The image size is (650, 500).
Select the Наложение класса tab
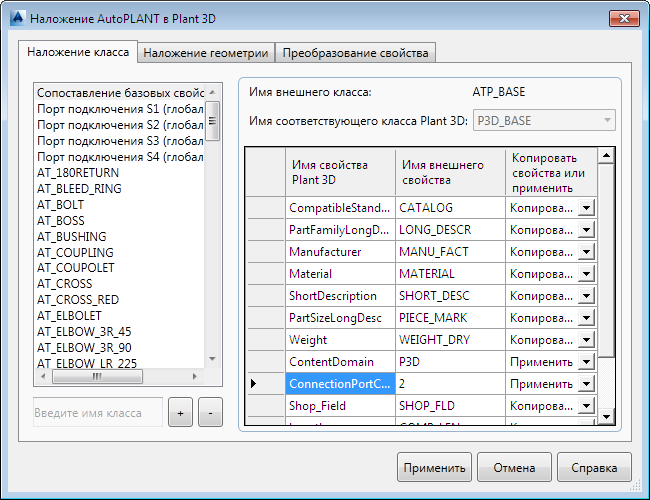(x=78, y=52)
